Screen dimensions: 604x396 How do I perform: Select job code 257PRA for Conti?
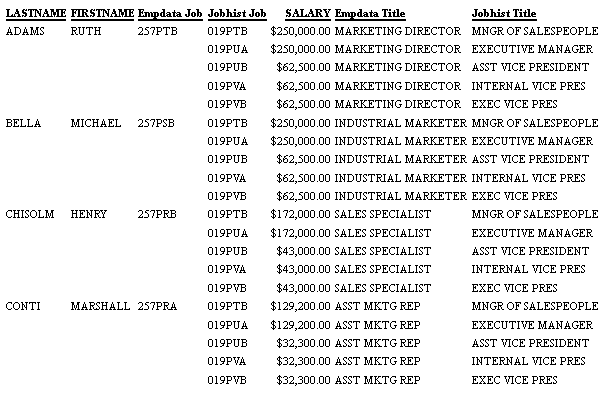[157, 306]
